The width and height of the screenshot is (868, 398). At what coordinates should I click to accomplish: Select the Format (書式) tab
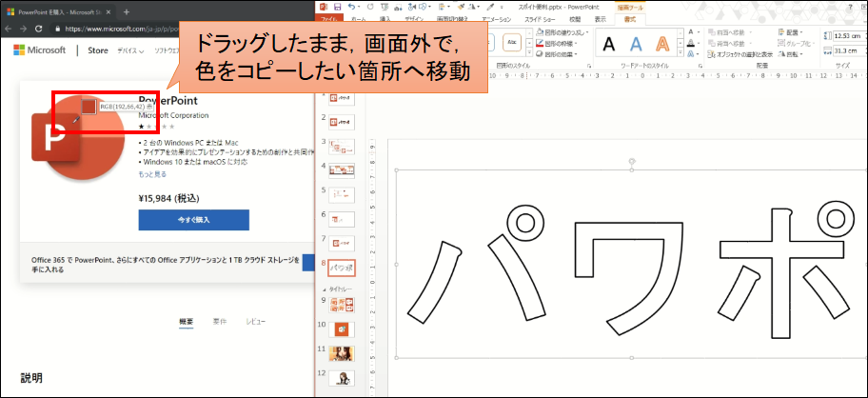click(629, 19)
